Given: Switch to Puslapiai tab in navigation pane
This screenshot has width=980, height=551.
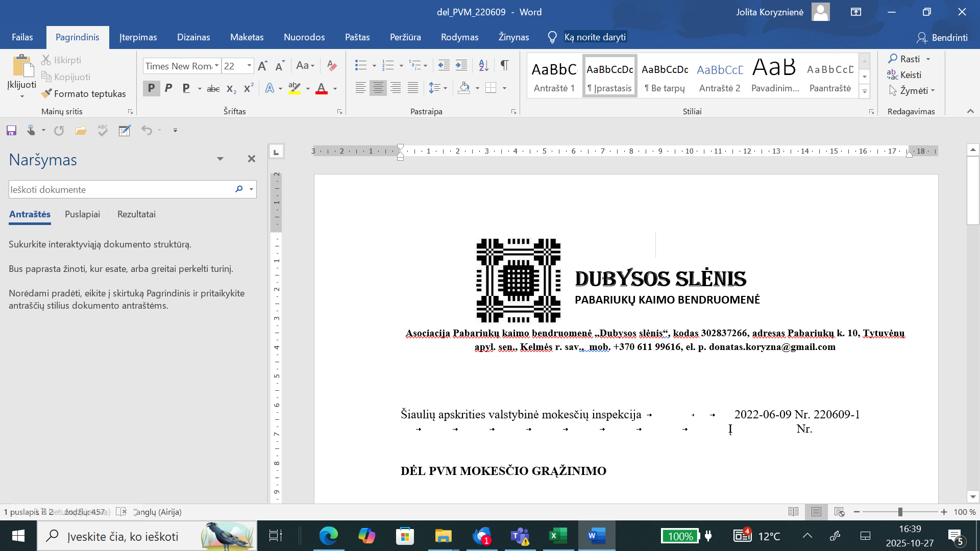Looking at the screenshot, I should point(82,214).
